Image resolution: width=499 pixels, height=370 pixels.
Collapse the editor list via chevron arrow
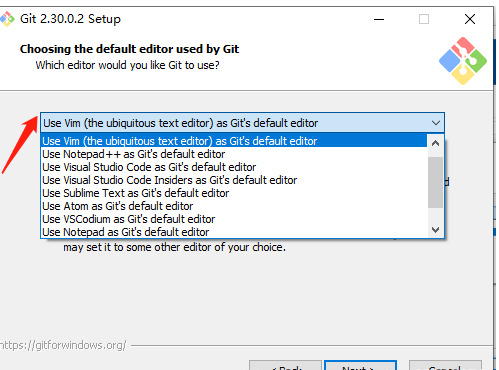click(436, 123)
